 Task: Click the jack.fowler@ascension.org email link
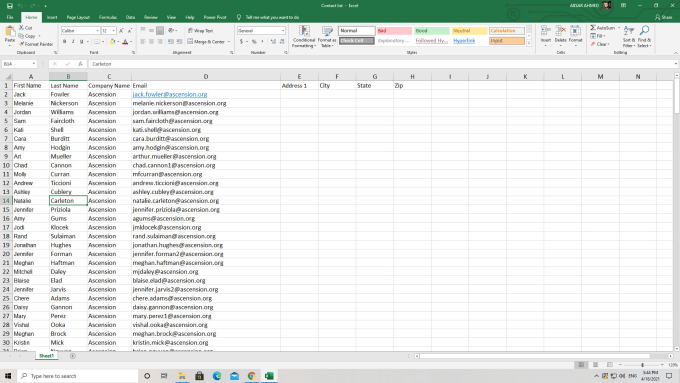(x=170, y=94)
